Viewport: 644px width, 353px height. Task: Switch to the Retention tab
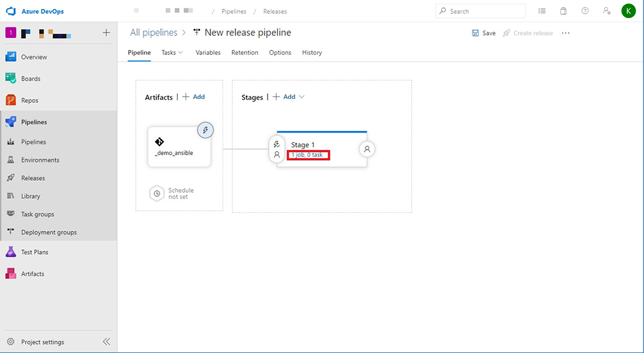click(244, 53)
